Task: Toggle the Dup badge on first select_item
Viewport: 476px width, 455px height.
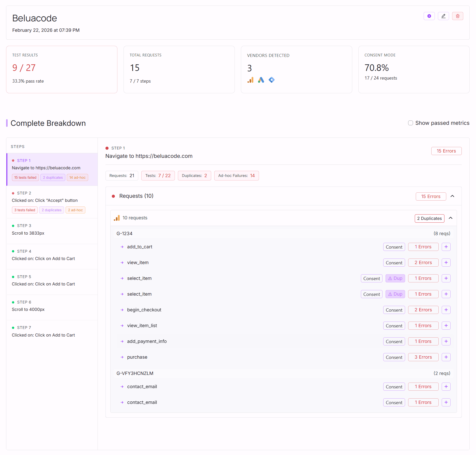Action: pyautogui.click(x=395, y=278)
